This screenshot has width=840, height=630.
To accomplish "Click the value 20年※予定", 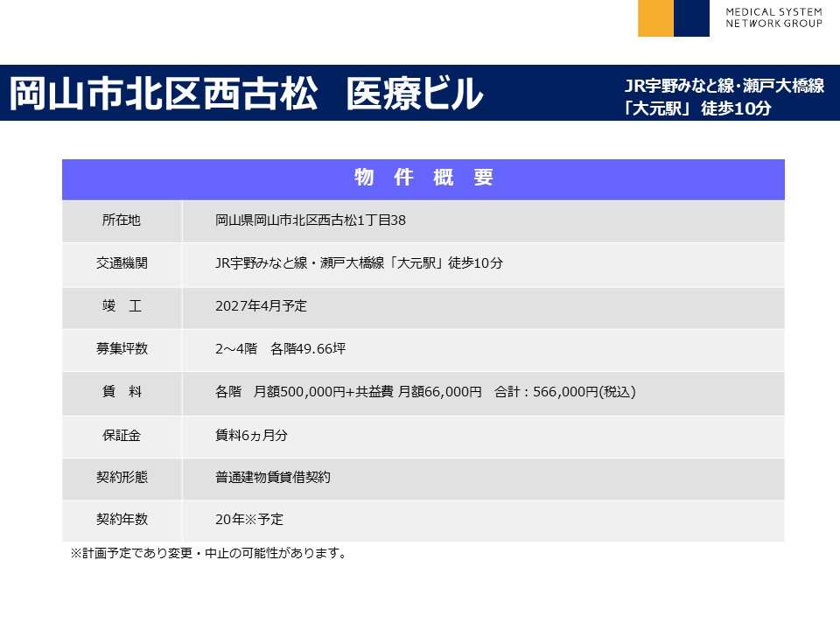I will tap(249, 519).
